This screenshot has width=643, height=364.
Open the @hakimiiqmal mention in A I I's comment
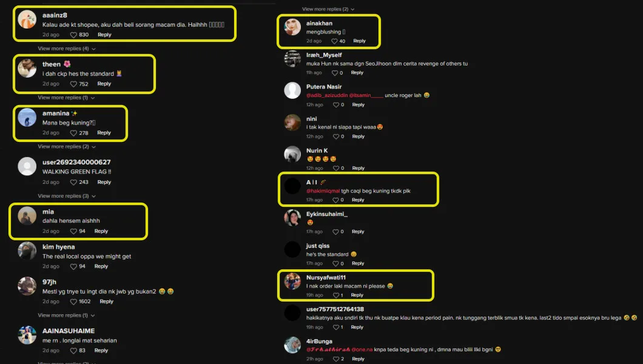323,190
